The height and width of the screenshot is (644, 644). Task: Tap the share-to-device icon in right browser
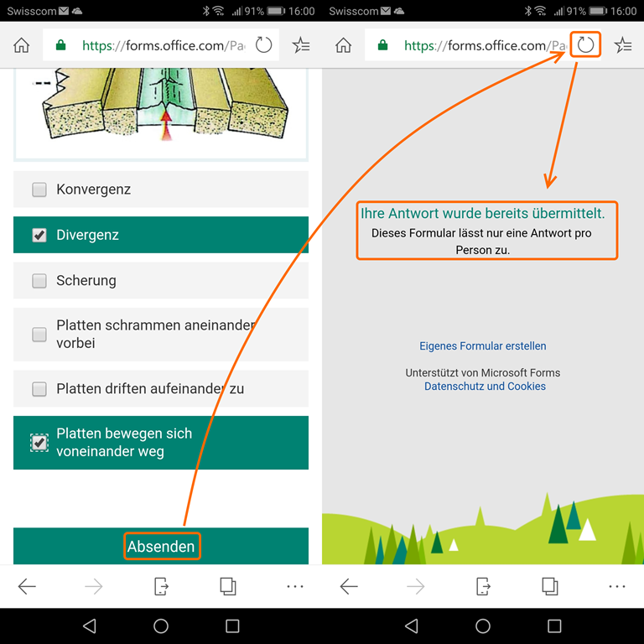[x=483, y=586]
